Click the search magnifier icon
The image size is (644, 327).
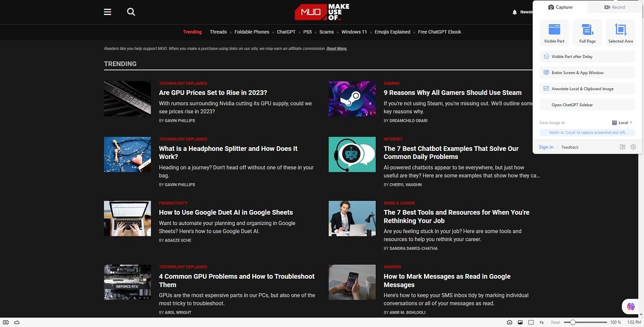tap(131, 12)
